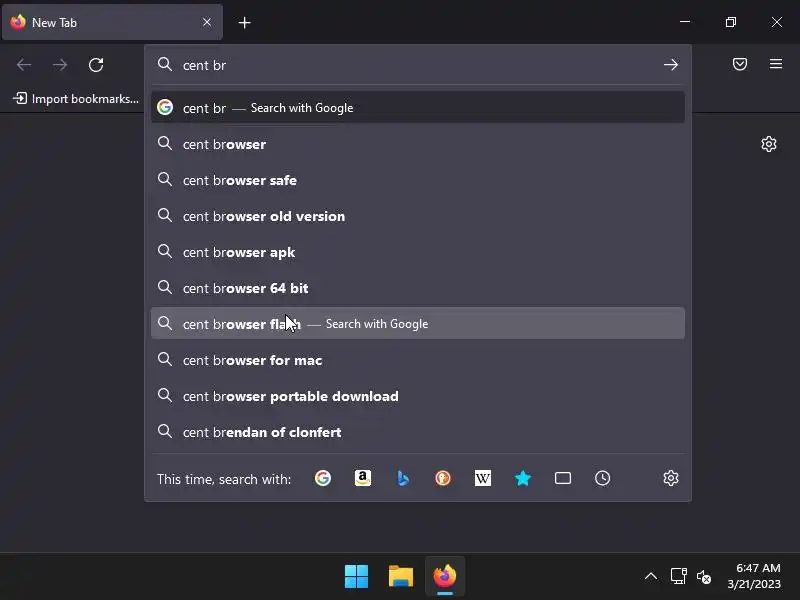Viewport: 800px width, 600px height.
Task: Search bookmarks using the star icon
Action: point(523,479)
